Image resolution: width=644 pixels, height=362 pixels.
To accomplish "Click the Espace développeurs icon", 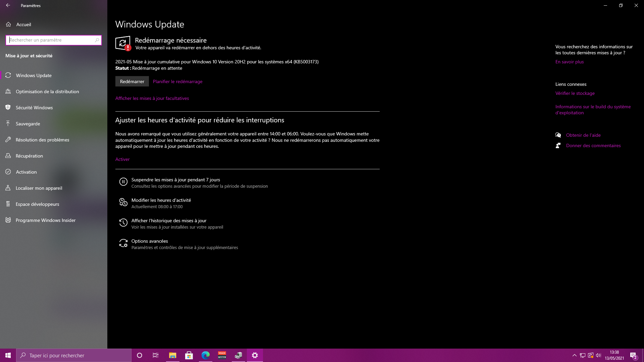I will coord(8,204).
